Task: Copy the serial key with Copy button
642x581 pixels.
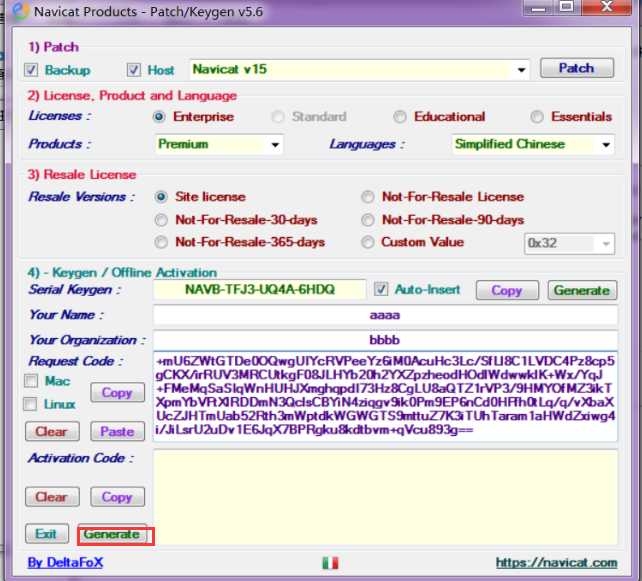Action: pos(507,290)
